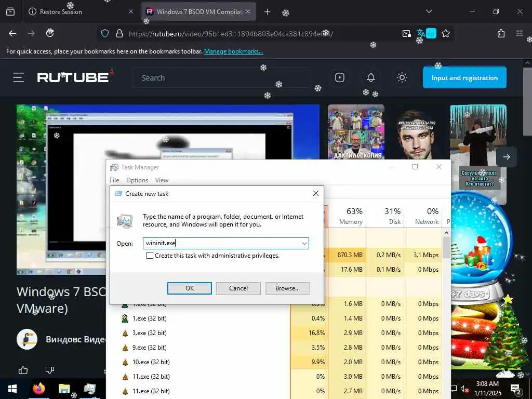Sort by the Memory column header
This screenshot has height=399, width=532.
click(x=348, y=216)
